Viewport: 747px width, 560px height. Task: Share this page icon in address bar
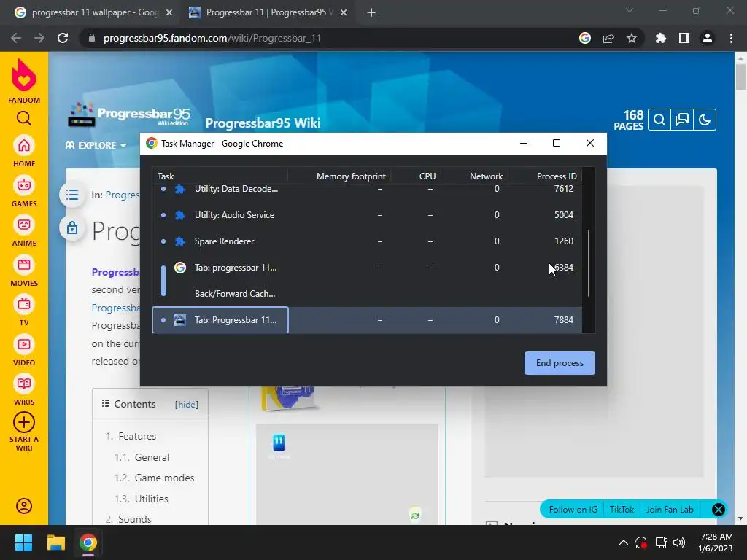(x=608, y=38)
